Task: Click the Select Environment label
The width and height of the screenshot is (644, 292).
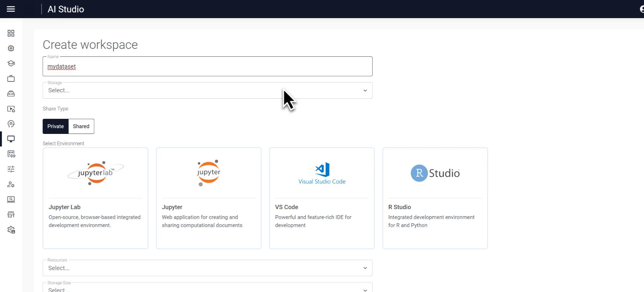Action: pos(63,143)
